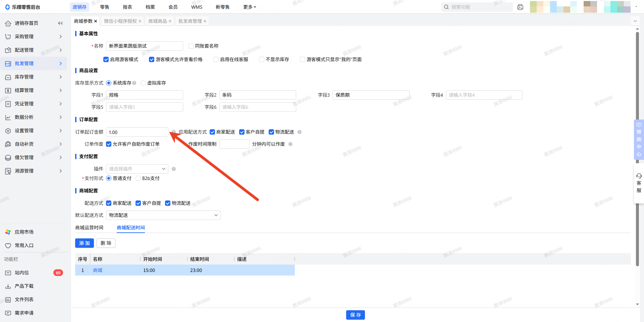Open the 插件 dropdown
This screenshot has width=644, height=322.
coord(137,169)
